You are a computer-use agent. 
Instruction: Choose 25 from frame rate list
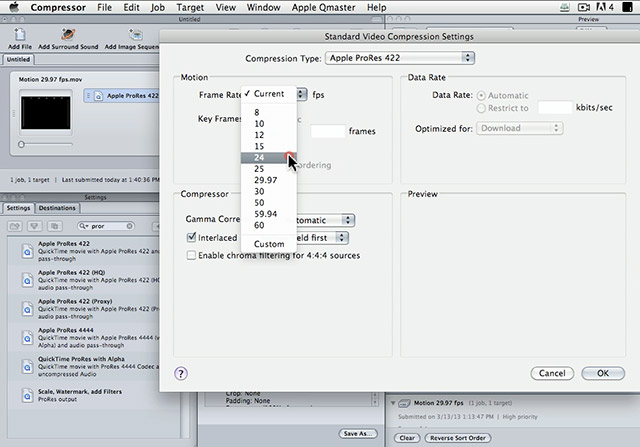coord(269,169)
